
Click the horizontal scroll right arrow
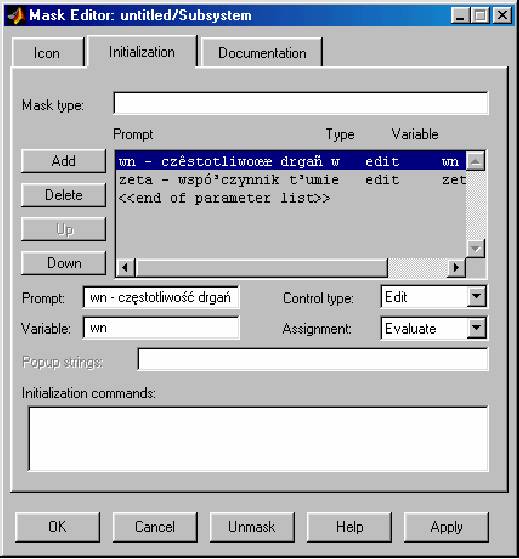(x=457, y=267)
